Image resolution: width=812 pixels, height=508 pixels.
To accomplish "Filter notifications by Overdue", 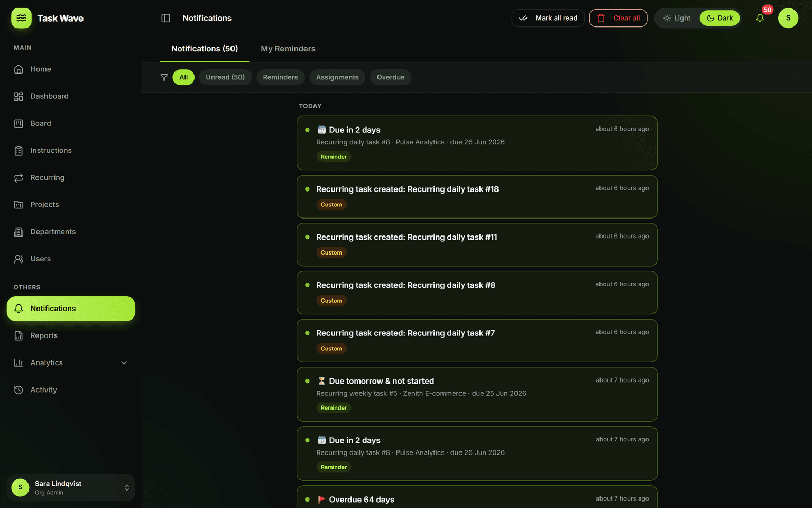I will point(391,77).
